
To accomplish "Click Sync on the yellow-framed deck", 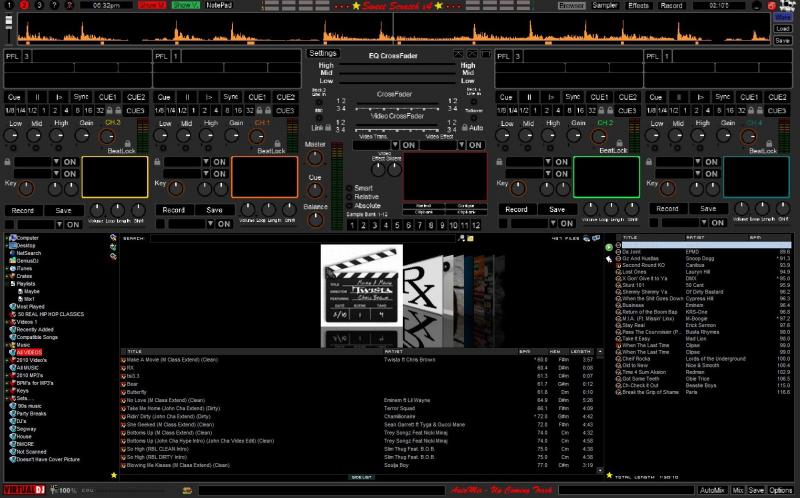I will click(x=81, y=97).
